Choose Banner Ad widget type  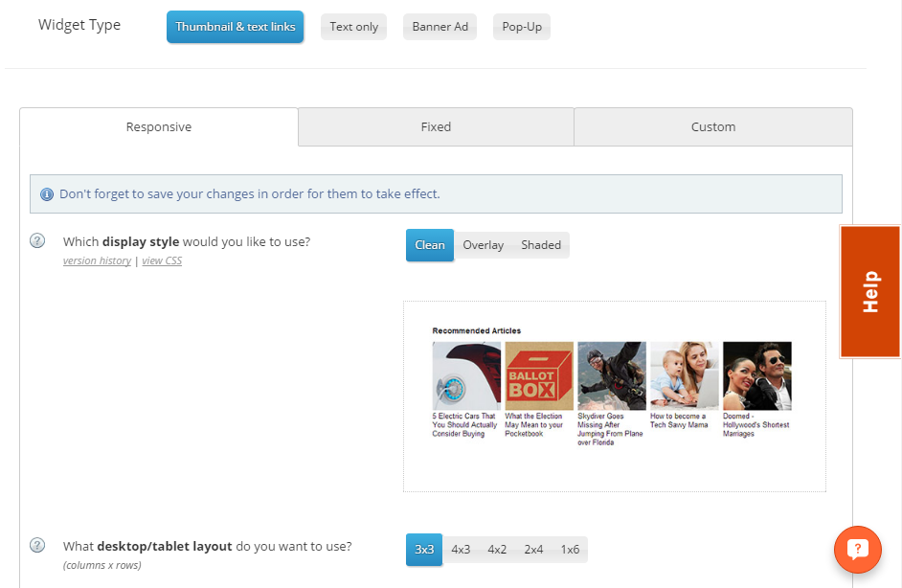[x=440, y=27]
